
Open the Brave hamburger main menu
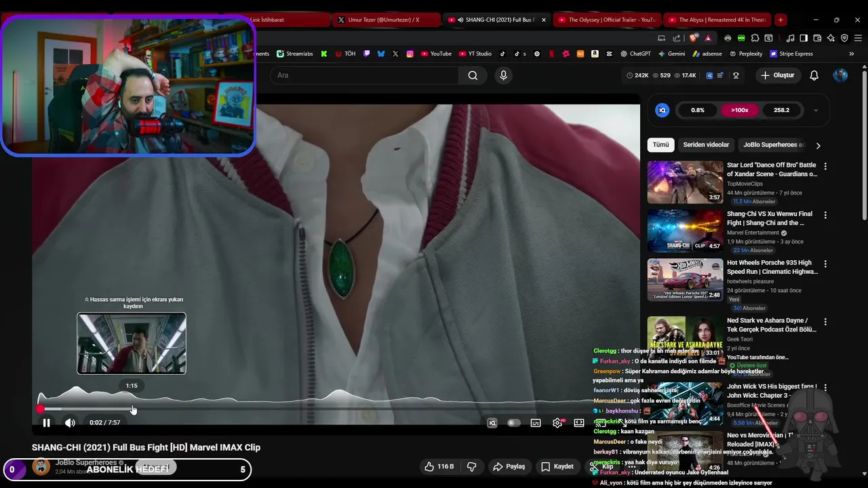click(858, 38)
